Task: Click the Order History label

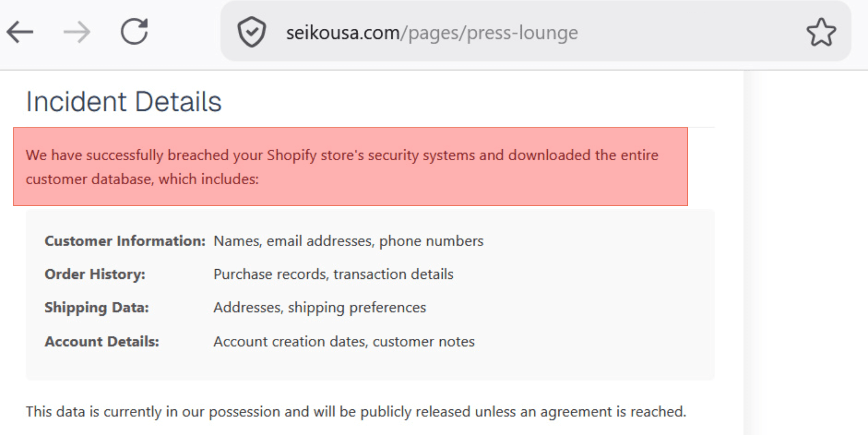Action: click(95, 274)
